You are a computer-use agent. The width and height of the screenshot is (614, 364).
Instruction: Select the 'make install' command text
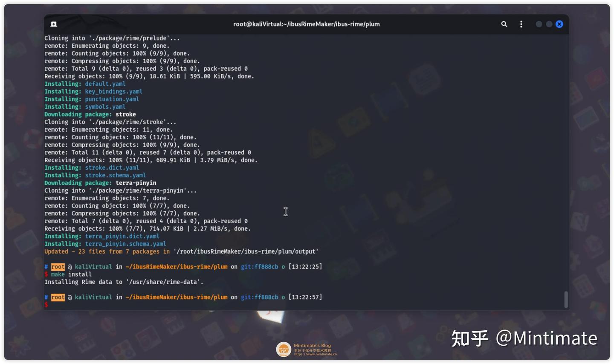71,274
